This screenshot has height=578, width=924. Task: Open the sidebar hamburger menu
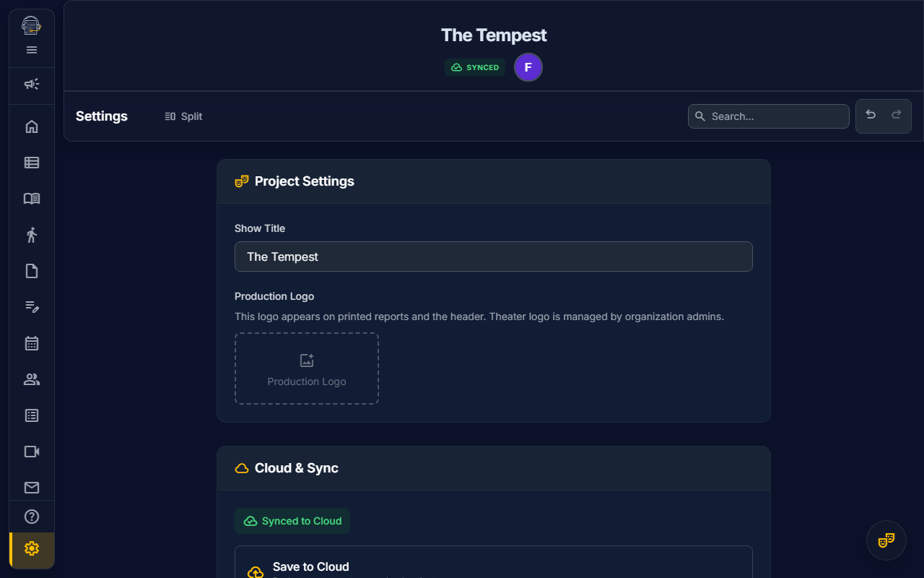pos(31,50)
